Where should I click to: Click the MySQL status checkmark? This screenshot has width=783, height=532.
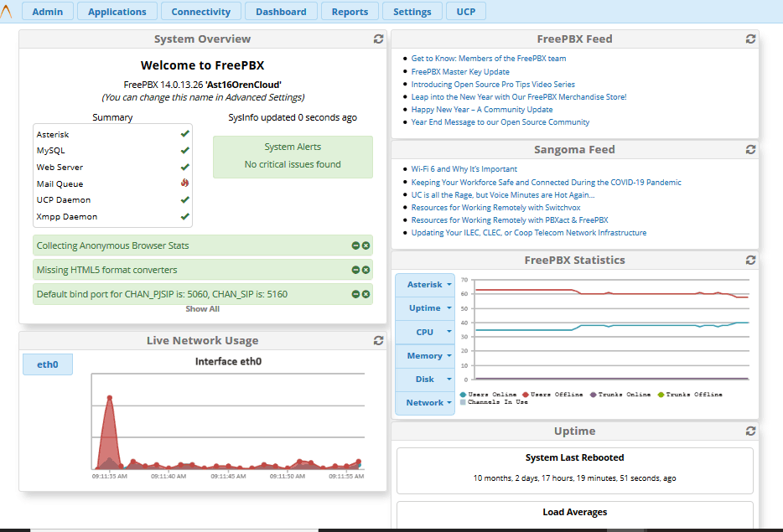coord(184,150)
